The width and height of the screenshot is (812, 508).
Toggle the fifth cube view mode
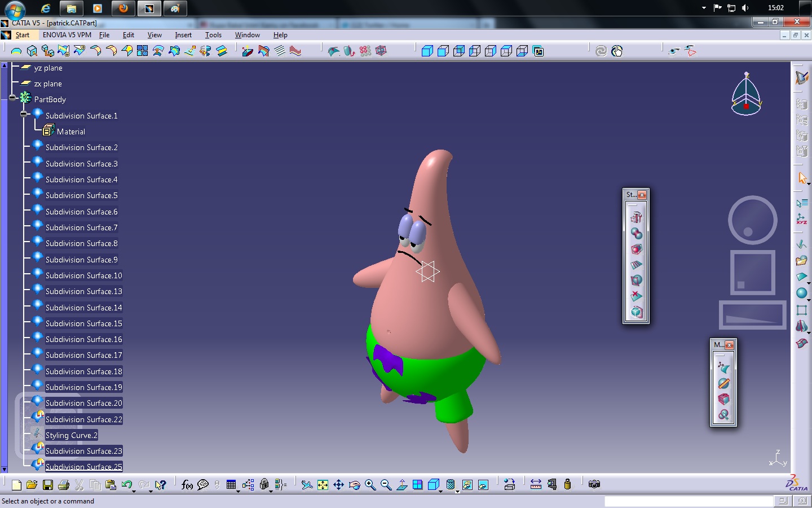[x=491, y=51]
